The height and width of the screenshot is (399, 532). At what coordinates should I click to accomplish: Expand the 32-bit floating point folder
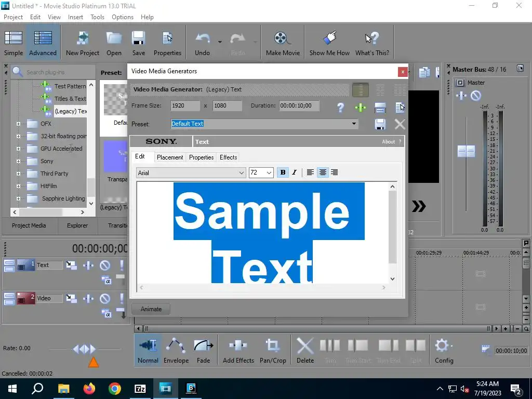pyautogui.click(x=18, y=137)
